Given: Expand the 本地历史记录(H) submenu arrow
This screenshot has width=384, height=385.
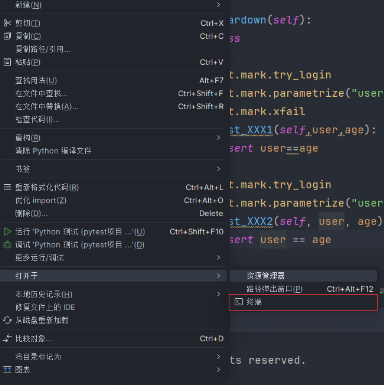Looking at the screenshot, I should coord(218,294).
